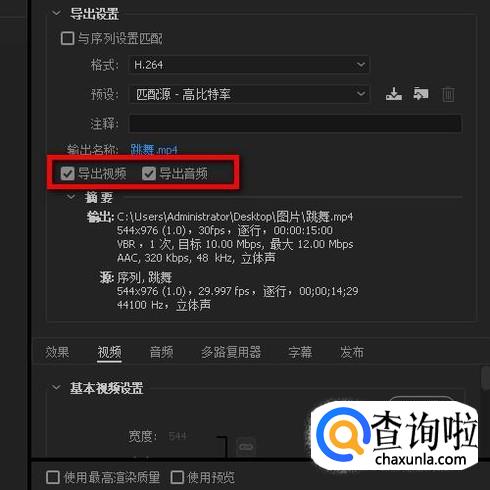Switch to the 音频 tab

(161, 352)
